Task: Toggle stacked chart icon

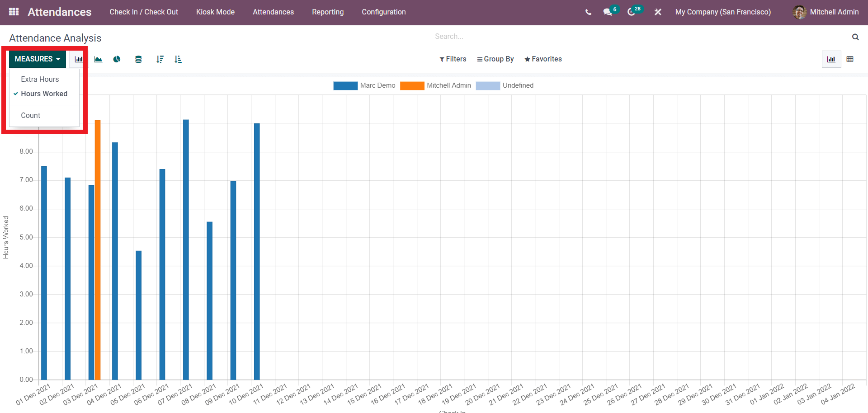Action: tap(138, 59)
